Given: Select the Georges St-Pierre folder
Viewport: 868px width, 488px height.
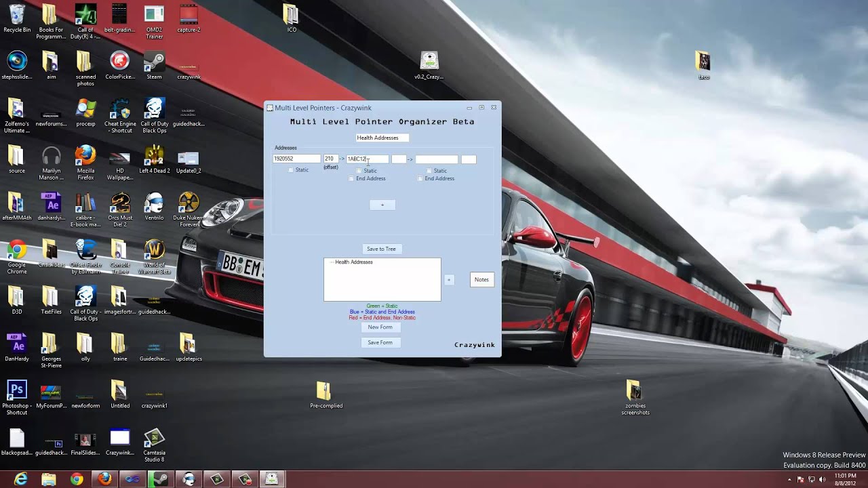Looking at the screenshot, I should [x=51, y=350].
